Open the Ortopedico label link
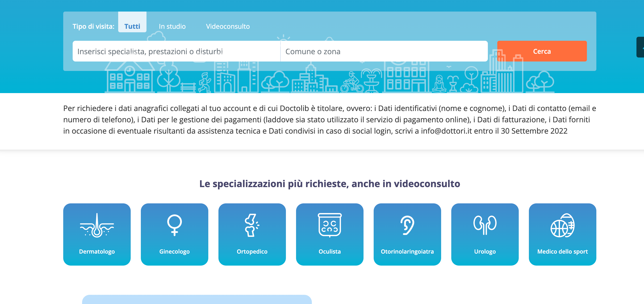This screenshot has height=304, width=644. point(252,251)
